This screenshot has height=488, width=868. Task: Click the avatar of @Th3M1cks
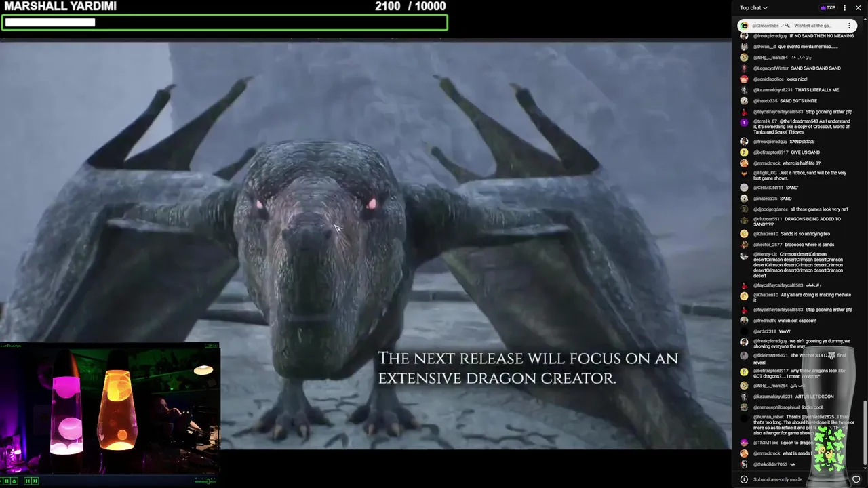pos(744,443)
